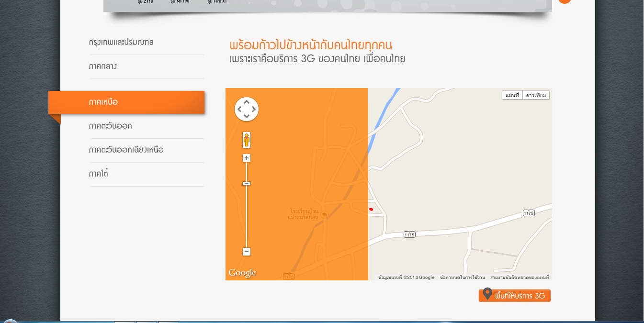Pick the Street View pegman icon
The width and height of the screenshot is (644, 323).
click(x=247, y=140)
